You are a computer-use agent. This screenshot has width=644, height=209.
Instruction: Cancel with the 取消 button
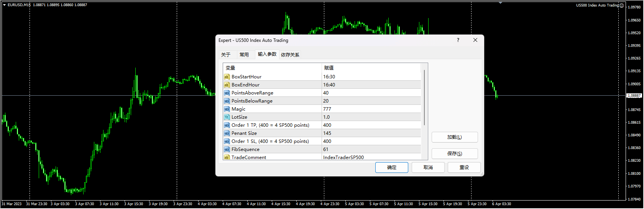pos(428,168)
